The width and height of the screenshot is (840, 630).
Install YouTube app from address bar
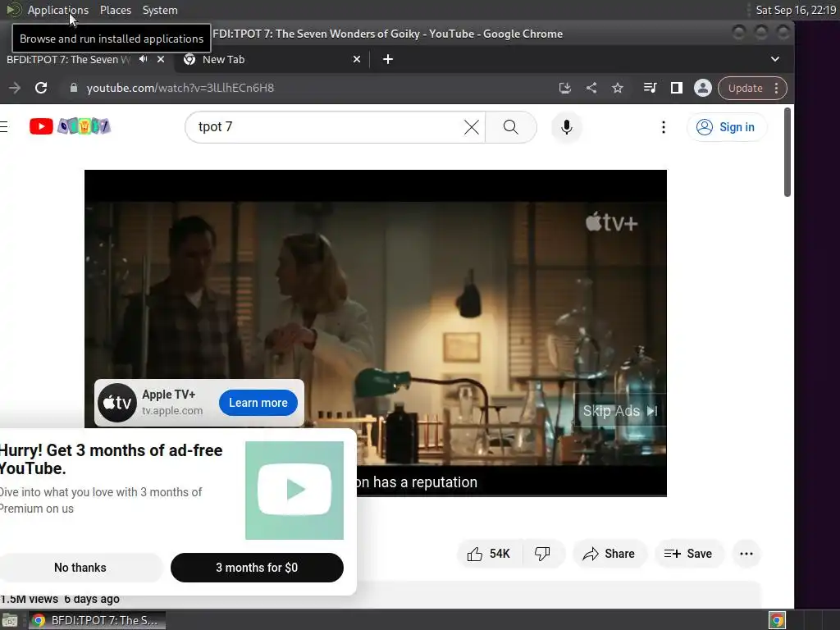564,88
